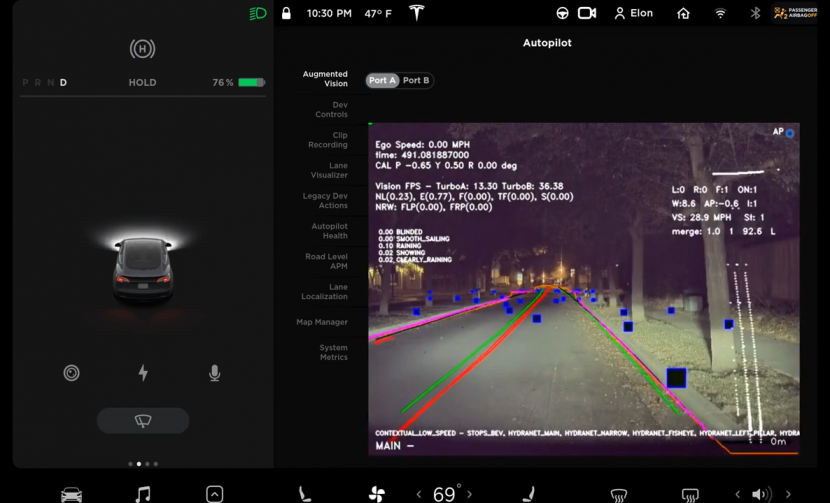
Task: Tap the charging lightning bolt icon
Action: pos(143,373)
